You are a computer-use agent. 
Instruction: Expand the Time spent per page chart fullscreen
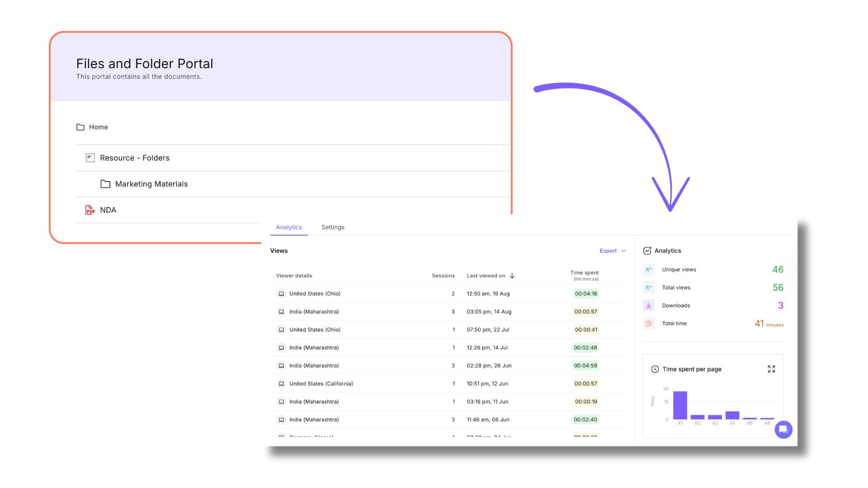coord(771,369)
